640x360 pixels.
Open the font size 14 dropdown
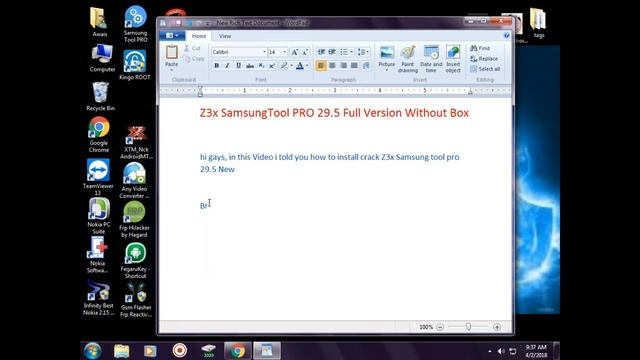coord(284,52)
